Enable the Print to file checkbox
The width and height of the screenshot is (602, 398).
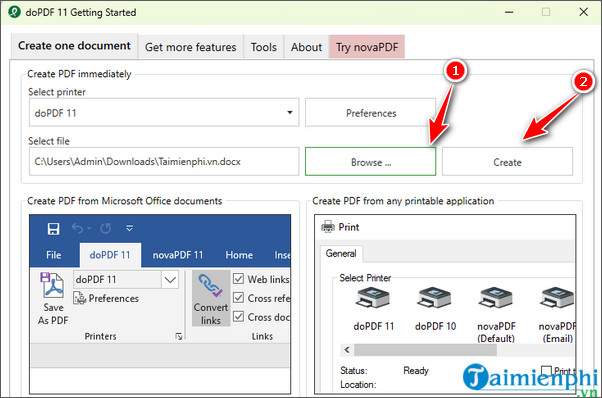pyautogui.click(x=546, y=370)
